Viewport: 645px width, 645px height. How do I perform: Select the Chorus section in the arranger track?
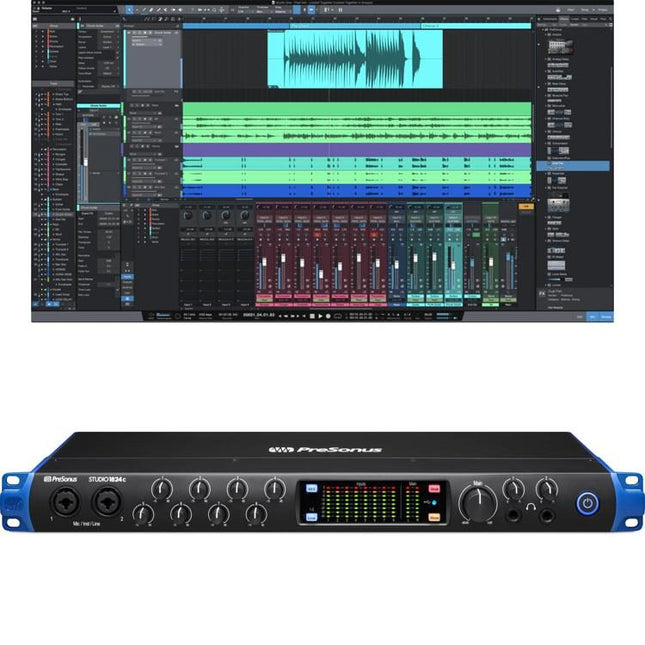click(476, 26)
